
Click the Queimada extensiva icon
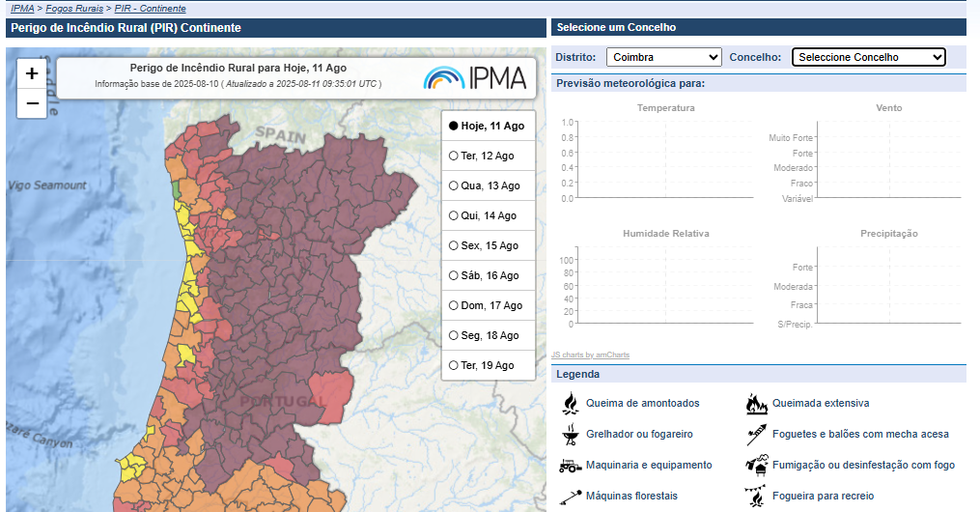tap(756, 403)
